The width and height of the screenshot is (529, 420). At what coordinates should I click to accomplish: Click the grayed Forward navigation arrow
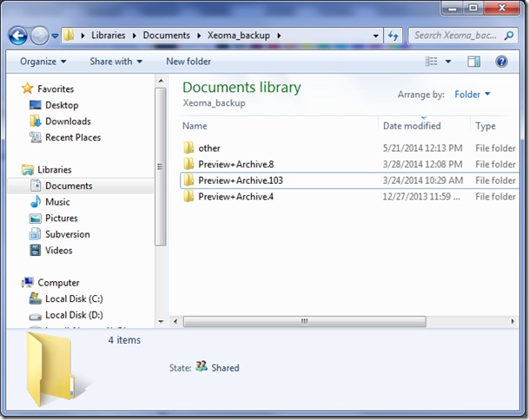point(39,36)
